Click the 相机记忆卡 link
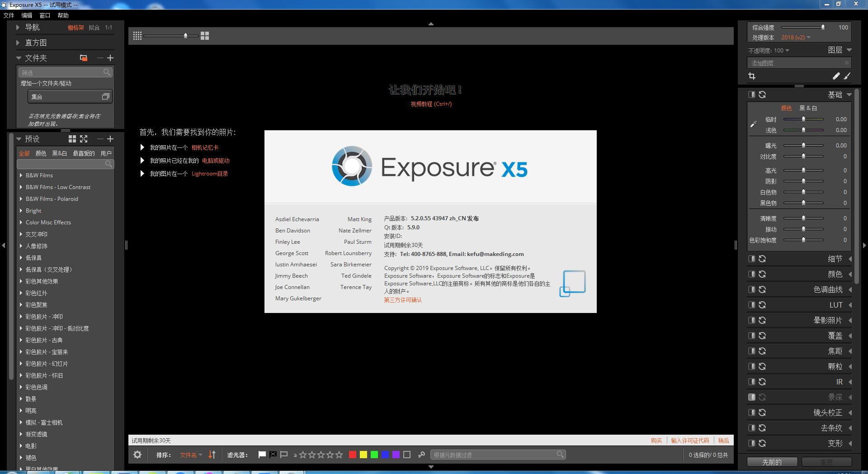The width and height of the screenshot is (868, 474). [x=205, y=147]
